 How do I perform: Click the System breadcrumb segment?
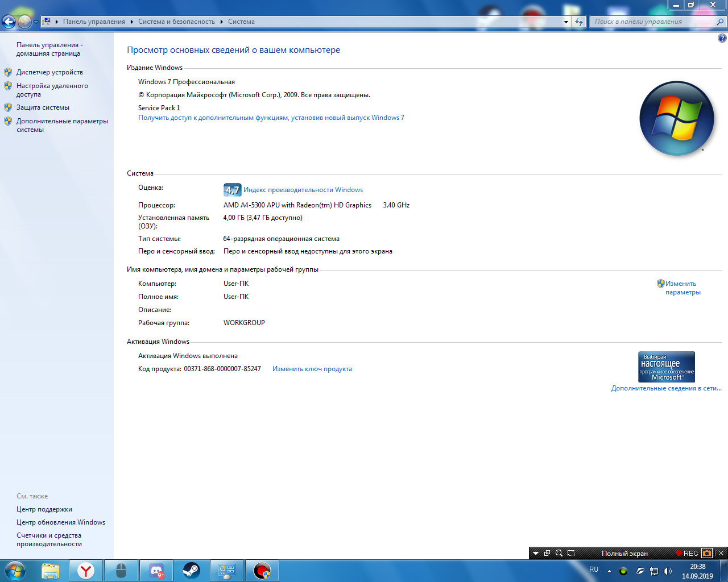coord(241,22)
